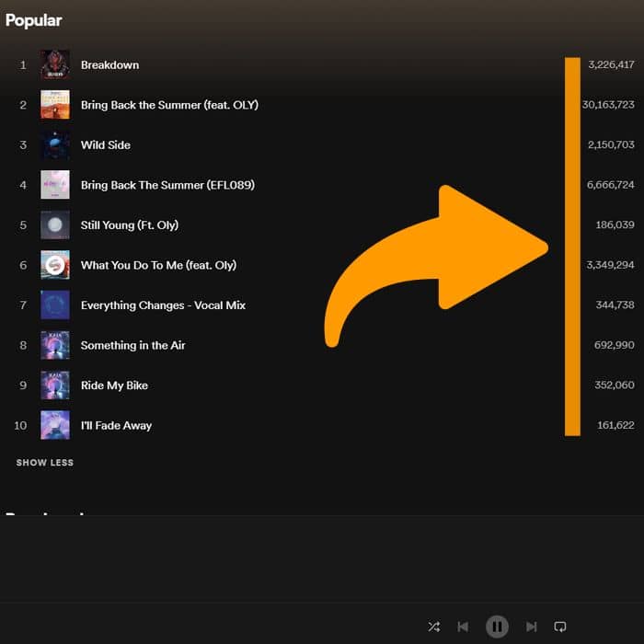
Task: Select Ride My Bike song title
Action: pos(114,385)
